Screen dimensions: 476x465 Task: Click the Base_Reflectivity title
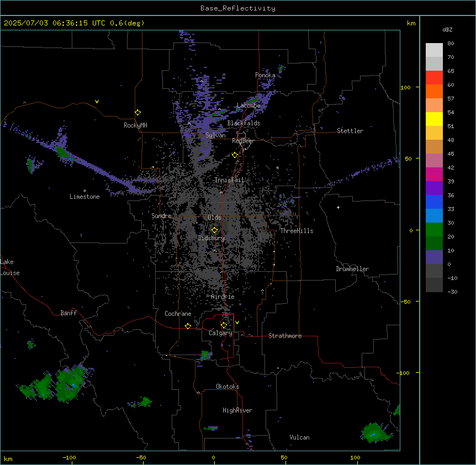point(238,8)
